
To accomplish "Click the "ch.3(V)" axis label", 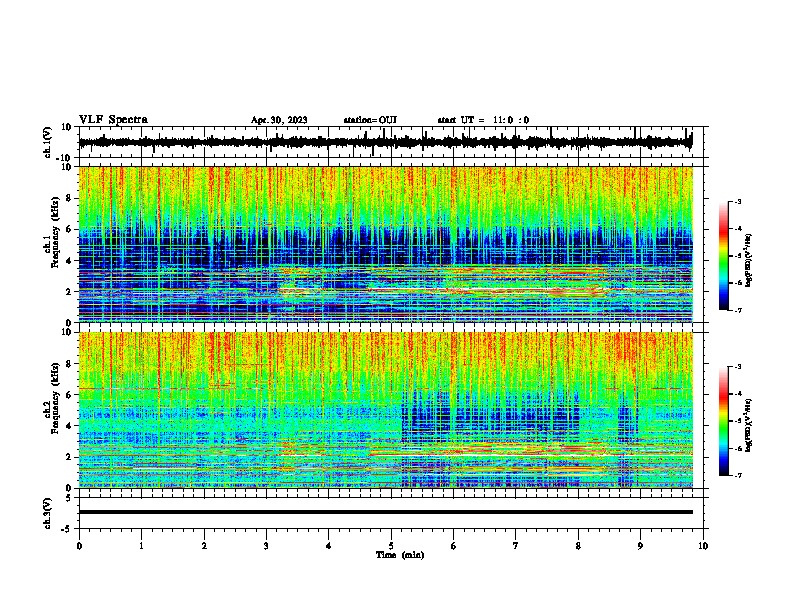I will 48,513.
